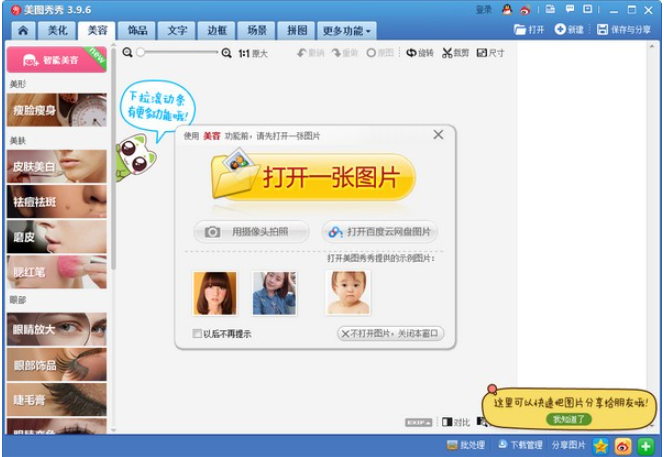Select the 裁剪 crop scissors tool
The height and width of the screenshot is (457, 664).
pyautogui.click(x=455, y=53)
